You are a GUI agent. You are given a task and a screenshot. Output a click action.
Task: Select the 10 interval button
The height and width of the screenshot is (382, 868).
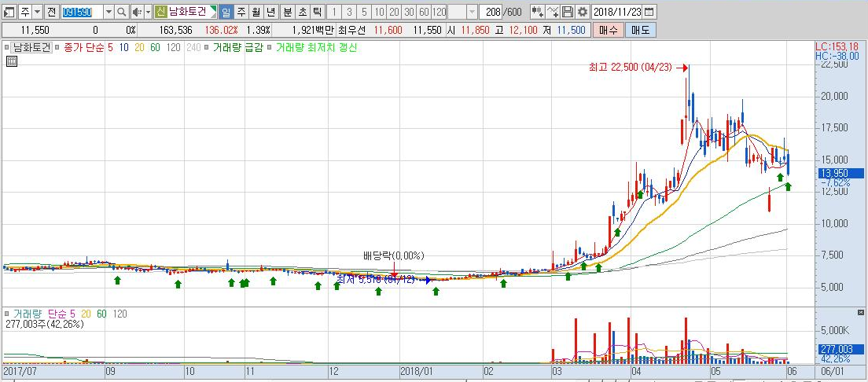tap(379, 12)
